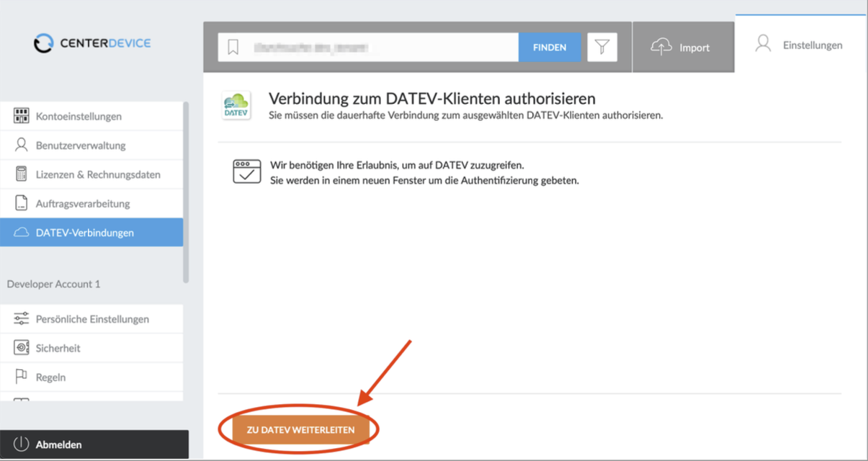The height and width of the screenshot is (461, 868).
Task: Click the Verbindung zum DATEV-Klienten authorisieren heading
Action: click(432, 98)
